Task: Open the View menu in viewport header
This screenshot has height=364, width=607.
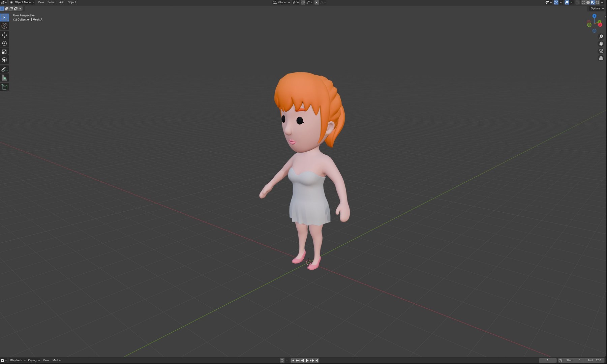Action: pyautogui.click(x=41, y=2)
